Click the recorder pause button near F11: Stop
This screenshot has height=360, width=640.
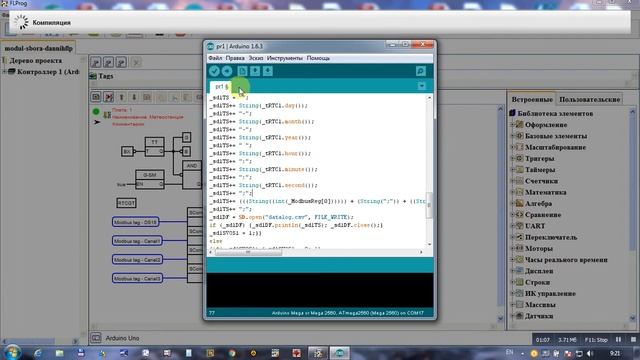tap(618, 340)
